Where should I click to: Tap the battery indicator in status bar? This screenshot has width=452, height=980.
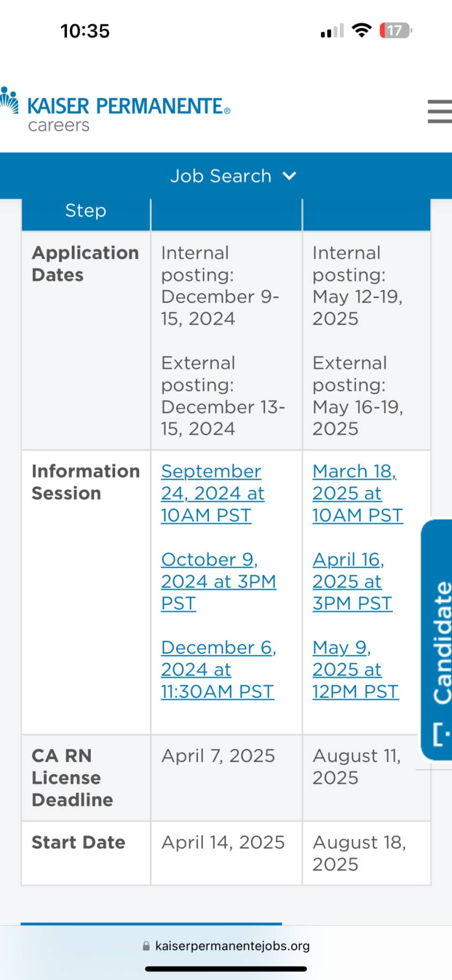(x=395, y=30)
